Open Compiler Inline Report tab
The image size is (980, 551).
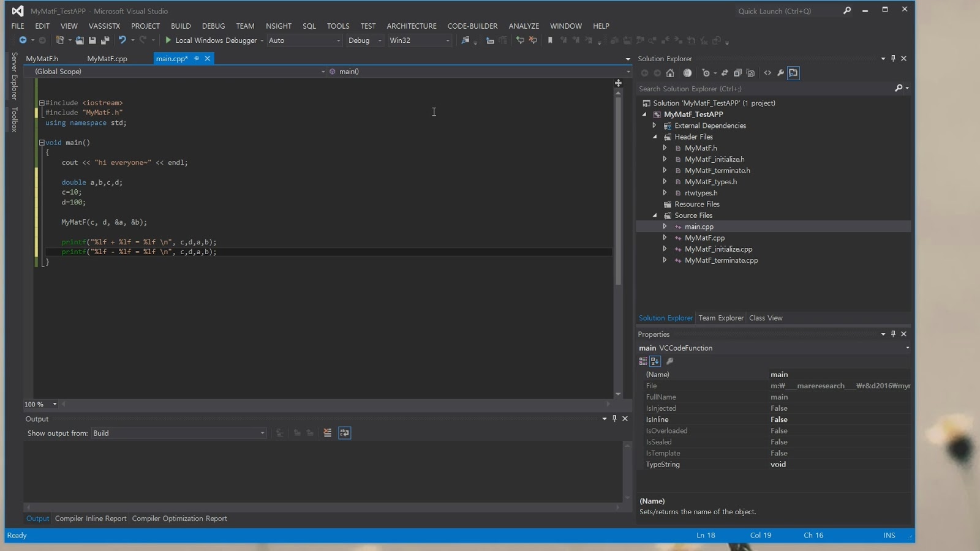pyautogui.click(x=91, y=519)
